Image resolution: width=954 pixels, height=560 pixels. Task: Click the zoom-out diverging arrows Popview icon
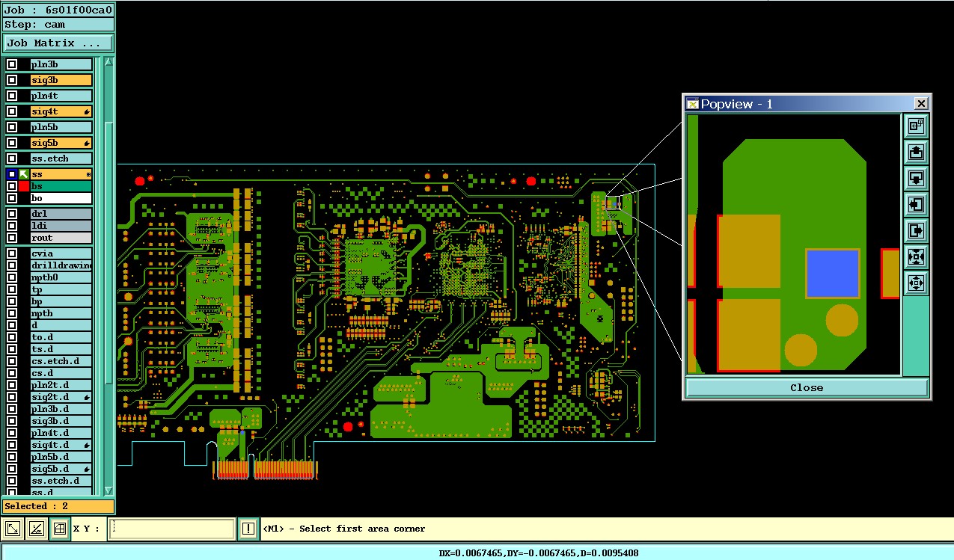[x=917, y=283]
